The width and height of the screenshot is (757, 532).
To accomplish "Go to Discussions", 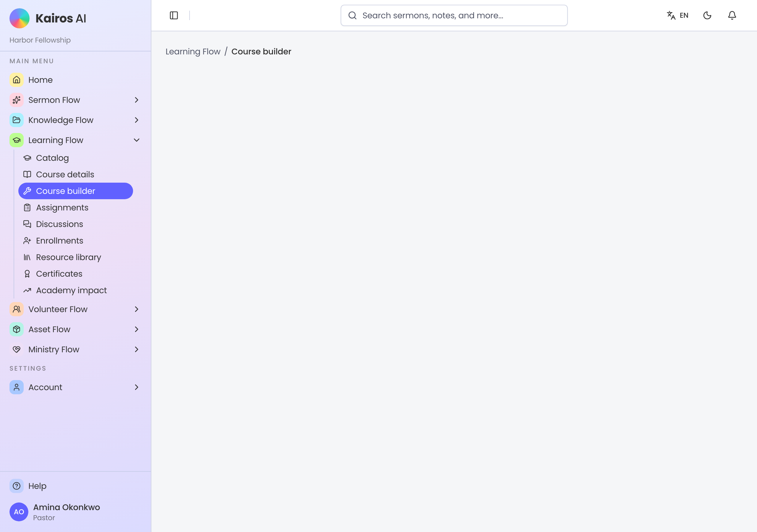I will tap(75, 224).
